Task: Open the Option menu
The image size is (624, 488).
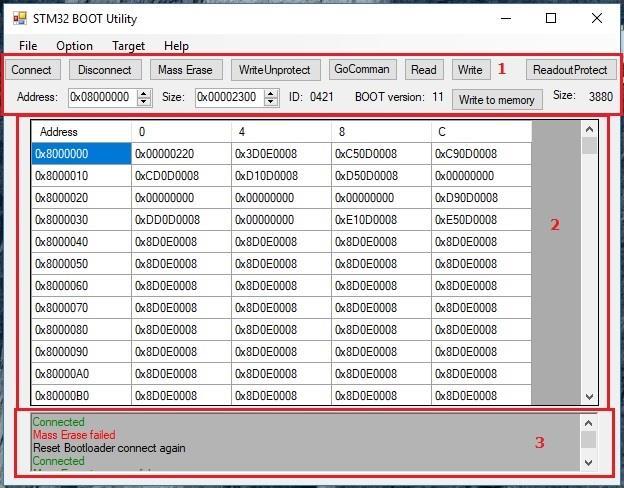Action: point(74,46)
